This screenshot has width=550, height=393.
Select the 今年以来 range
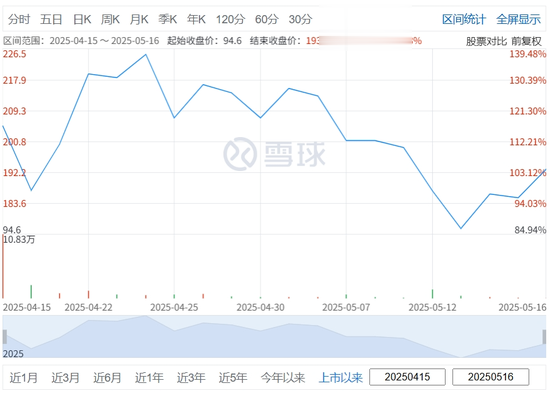[x=283, y=378]
